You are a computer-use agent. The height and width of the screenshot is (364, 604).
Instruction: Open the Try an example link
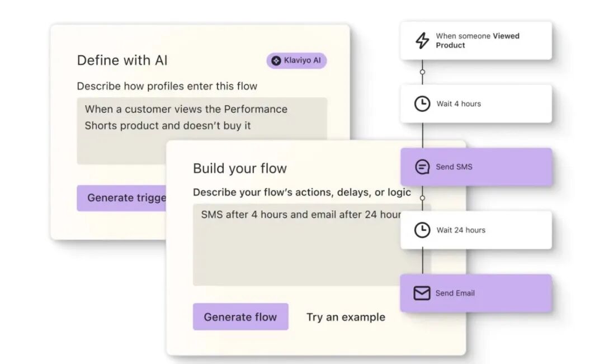(346, 317)
